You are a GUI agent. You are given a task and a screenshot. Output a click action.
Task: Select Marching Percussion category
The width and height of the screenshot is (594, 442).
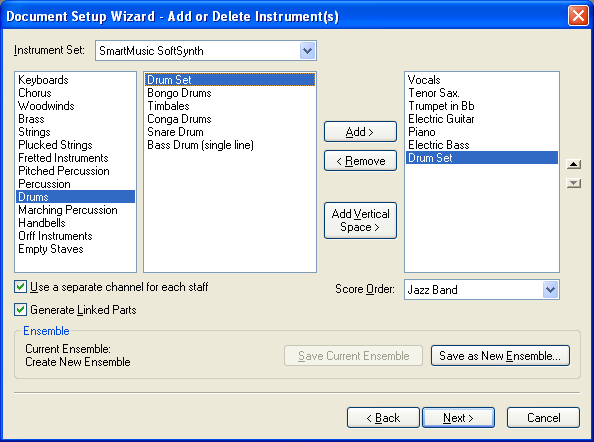point(68,210)
